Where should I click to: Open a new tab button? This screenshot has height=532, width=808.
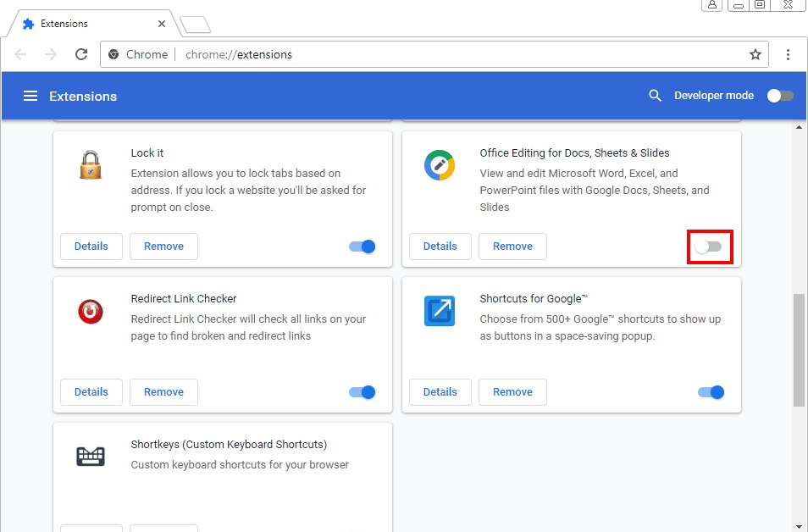195,25
